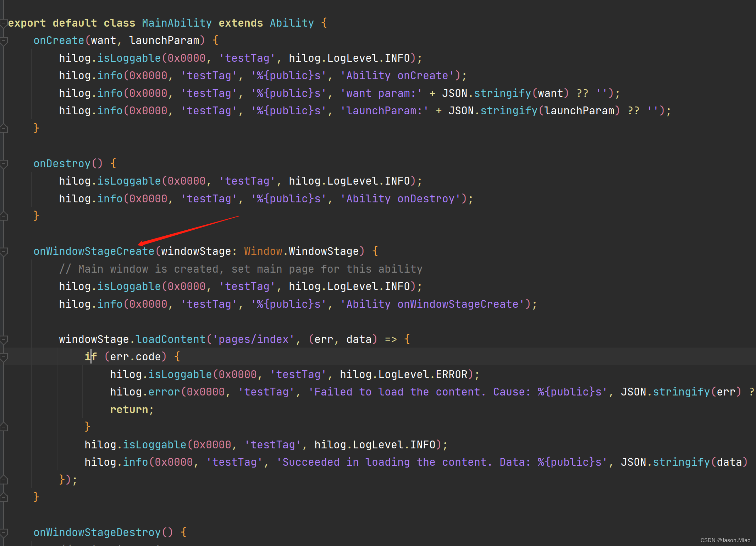The image size is (756, 546).
Task: Click the 'Main window is created' comment
Action: [241, 269]
